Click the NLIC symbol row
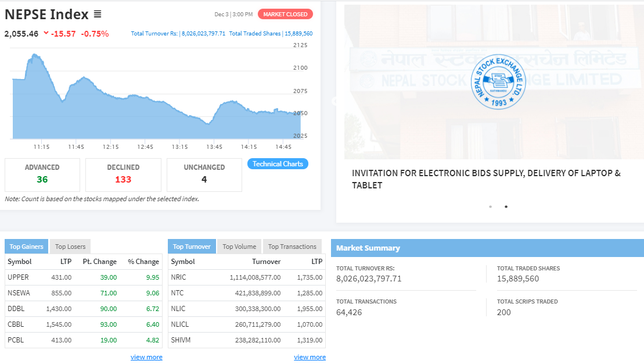 coord(247,309)
